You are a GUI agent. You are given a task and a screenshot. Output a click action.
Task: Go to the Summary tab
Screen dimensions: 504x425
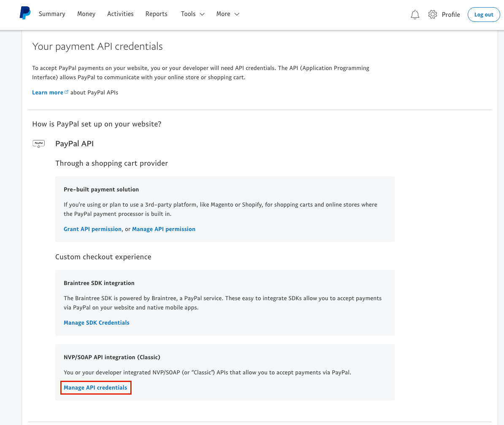coord(52,14)
